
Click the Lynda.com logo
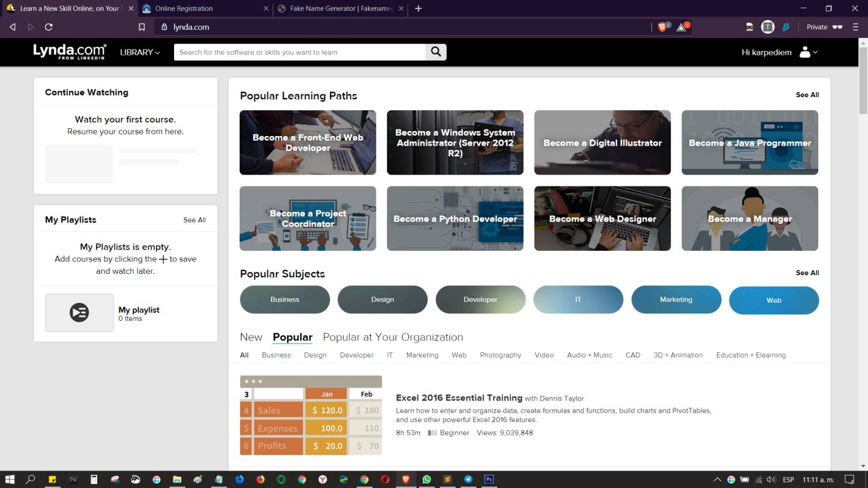coord(69,51)
